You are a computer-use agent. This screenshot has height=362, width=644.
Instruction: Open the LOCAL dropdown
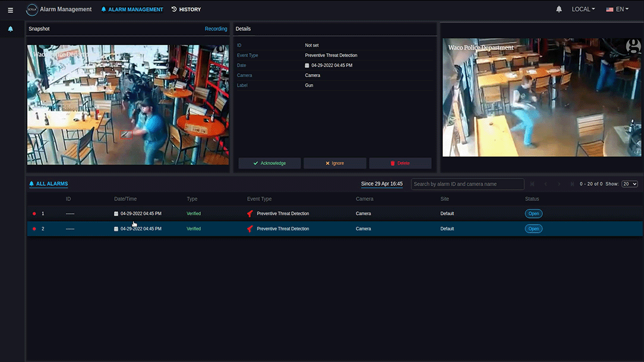pos(583,9)
